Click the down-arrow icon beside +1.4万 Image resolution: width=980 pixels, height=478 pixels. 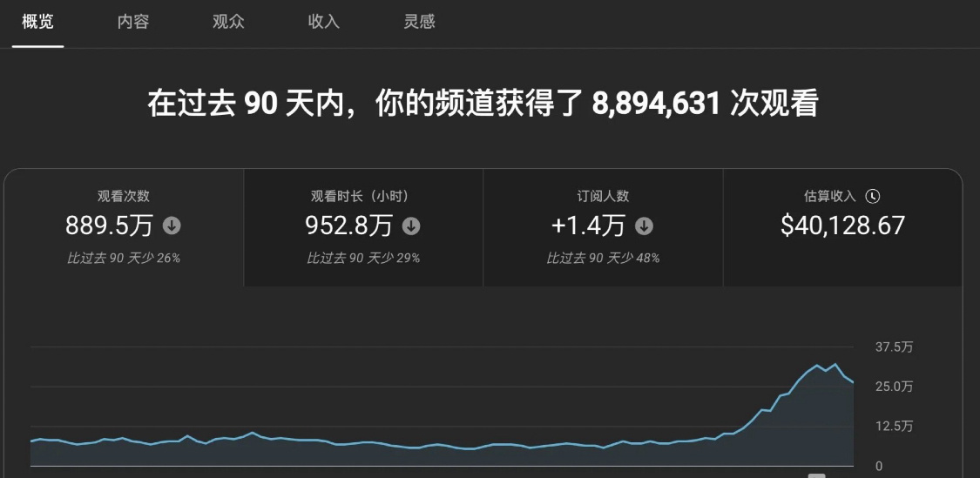coord(645,226)
